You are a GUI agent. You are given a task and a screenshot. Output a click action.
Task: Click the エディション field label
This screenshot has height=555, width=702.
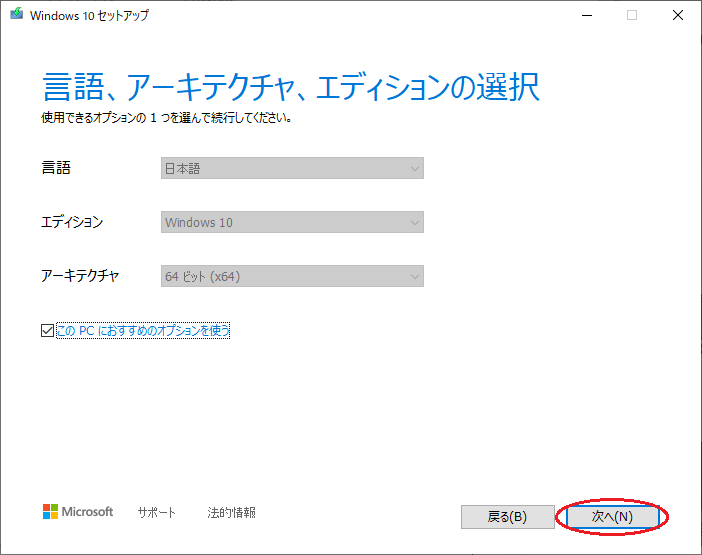(72, 222)
